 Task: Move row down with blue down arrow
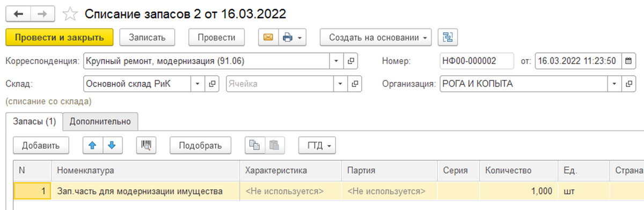112,145
